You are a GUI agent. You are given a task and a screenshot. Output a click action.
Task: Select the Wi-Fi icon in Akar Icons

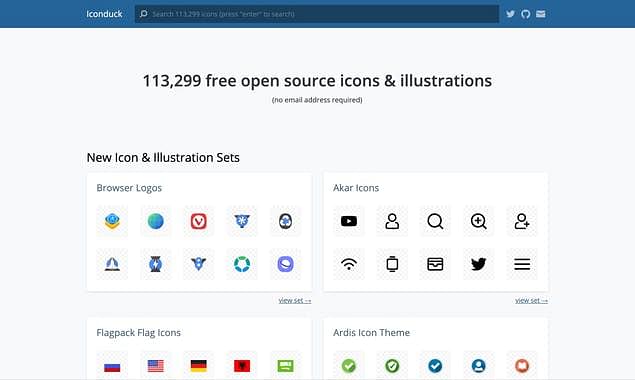pos(349,264)
